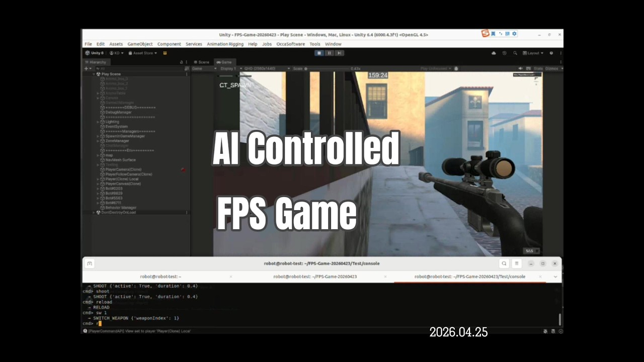Open the Display 1 dropdown
This screenshot has width=644, height=362.
pos(230,68)
